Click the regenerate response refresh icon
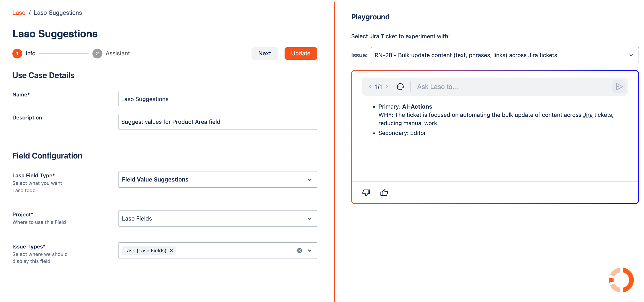 (400, 87)
